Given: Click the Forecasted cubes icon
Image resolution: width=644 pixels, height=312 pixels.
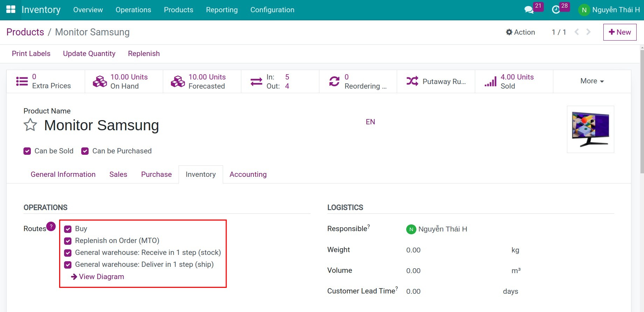Looking at the screenshot, I should [x=178, y=81].
